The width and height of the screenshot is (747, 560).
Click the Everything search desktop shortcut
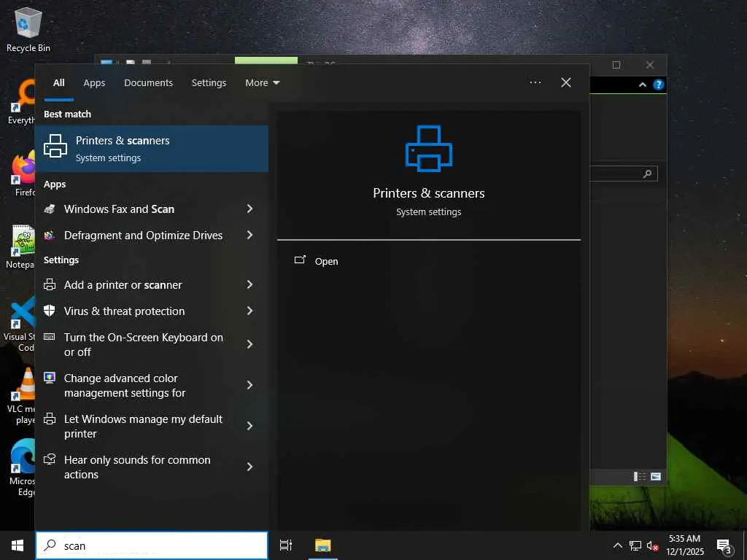pyautogui.click(x=22, y=102)
